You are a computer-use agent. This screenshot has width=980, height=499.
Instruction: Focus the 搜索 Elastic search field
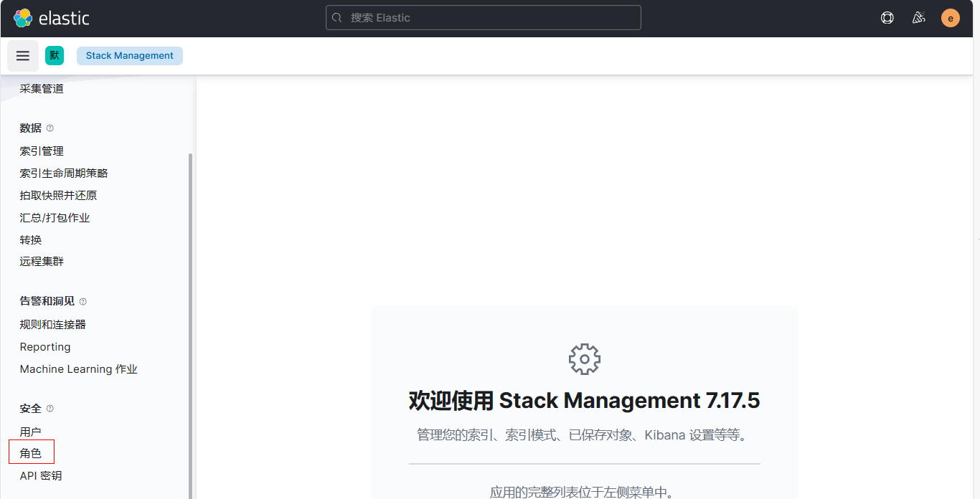point(483,18)
